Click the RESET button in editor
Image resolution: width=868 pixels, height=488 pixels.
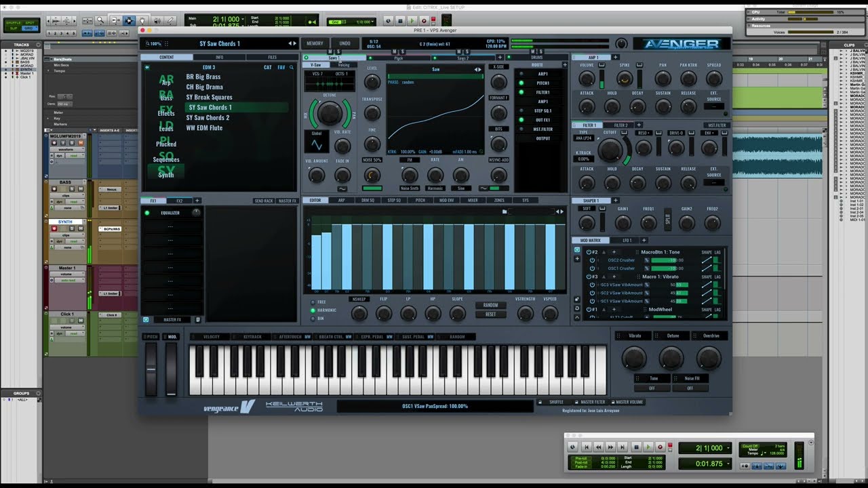490,314
